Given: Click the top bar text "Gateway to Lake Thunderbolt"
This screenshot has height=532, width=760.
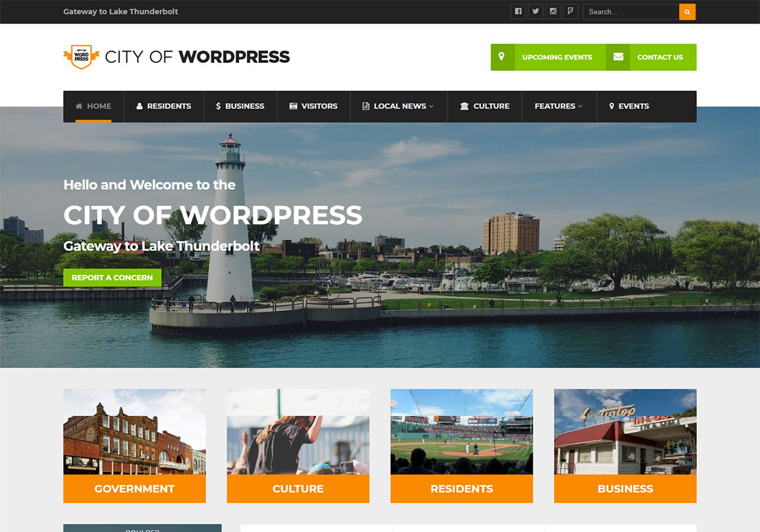Looking at the screenshot, I should pos(121,12).
